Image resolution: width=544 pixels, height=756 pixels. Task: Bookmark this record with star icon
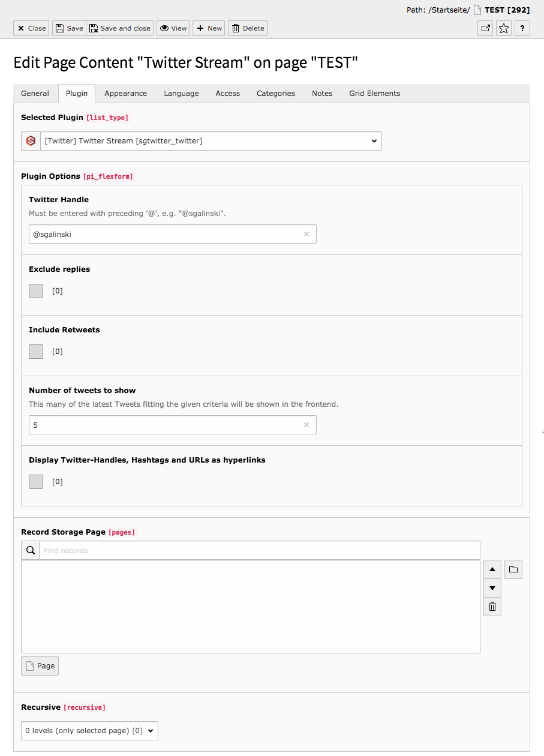coord(504,28)
